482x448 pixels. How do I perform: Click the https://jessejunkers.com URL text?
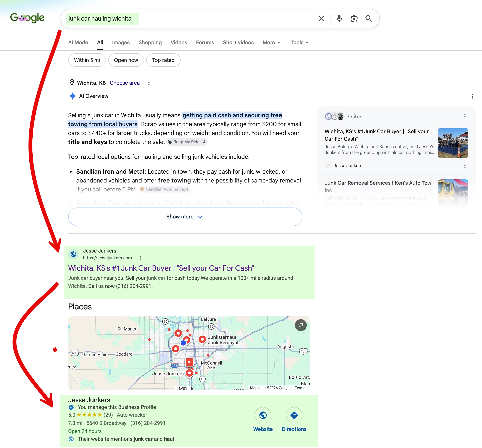107,258
